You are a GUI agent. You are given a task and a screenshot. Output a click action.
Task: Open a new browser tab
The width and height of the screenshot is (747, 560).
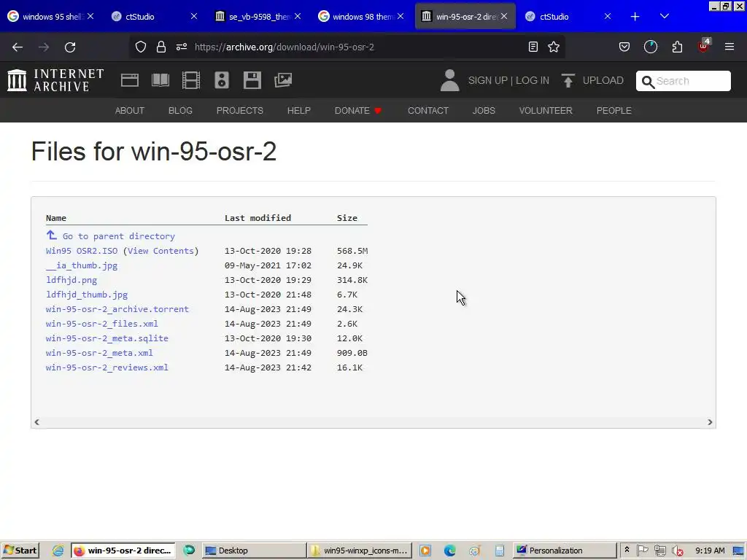635,17
